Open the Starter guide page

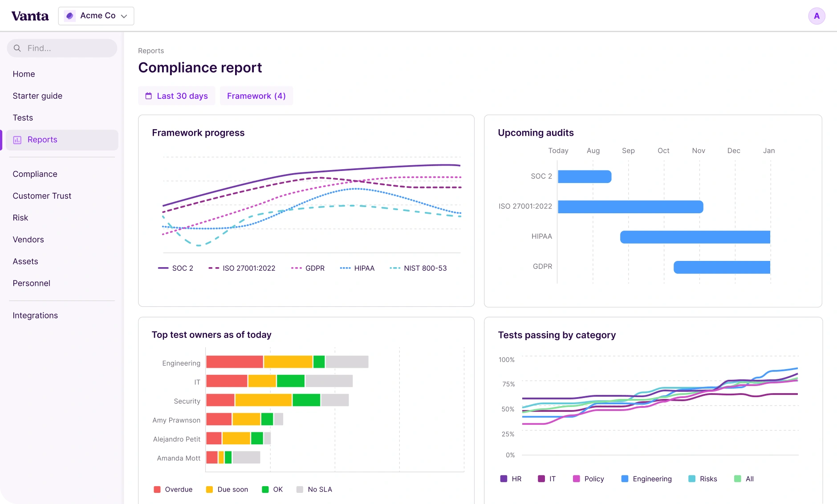coord(37,96)
